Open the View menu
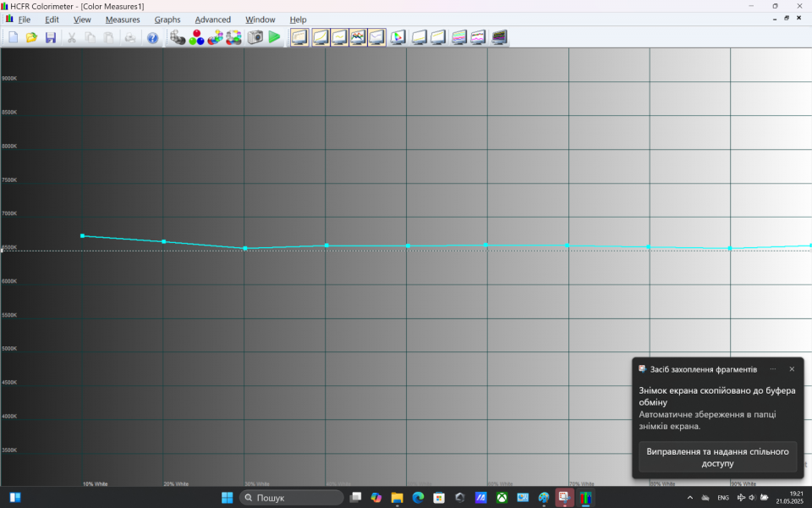Screen dimensions: 812x508 tap(82, 19)
